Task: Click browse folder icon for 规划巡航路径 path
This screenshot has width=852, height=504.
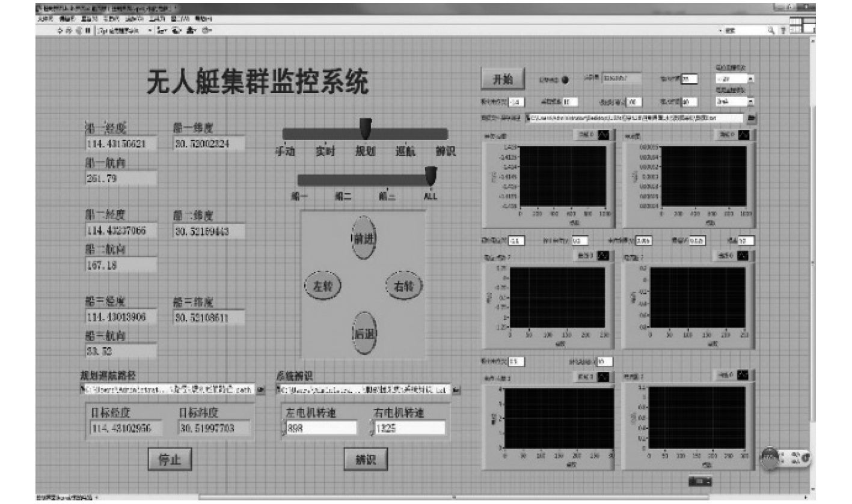Action: [x=261, y=390]
